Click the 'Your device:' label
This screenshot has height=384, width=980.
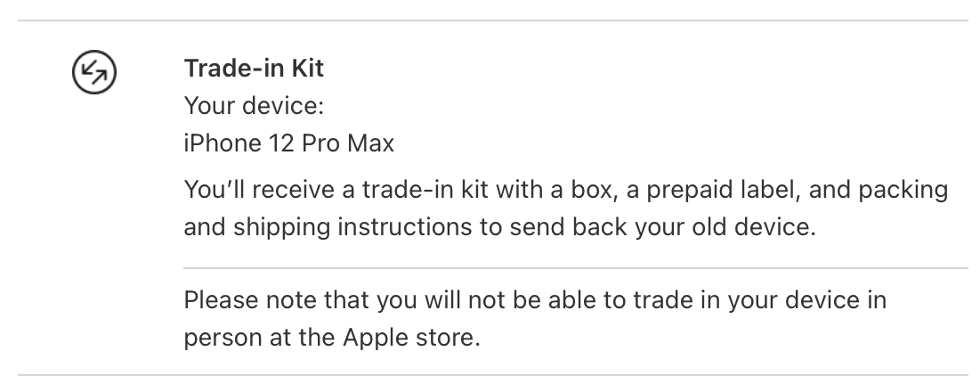pyautogui.click(x=254, y=106)
